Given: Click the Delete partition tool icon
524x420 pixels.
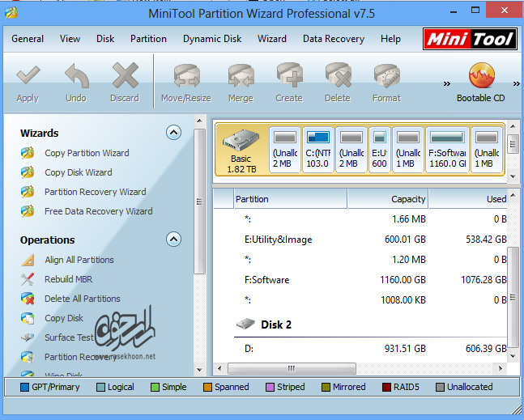Looking at the screenshot, I should (339, 75).
